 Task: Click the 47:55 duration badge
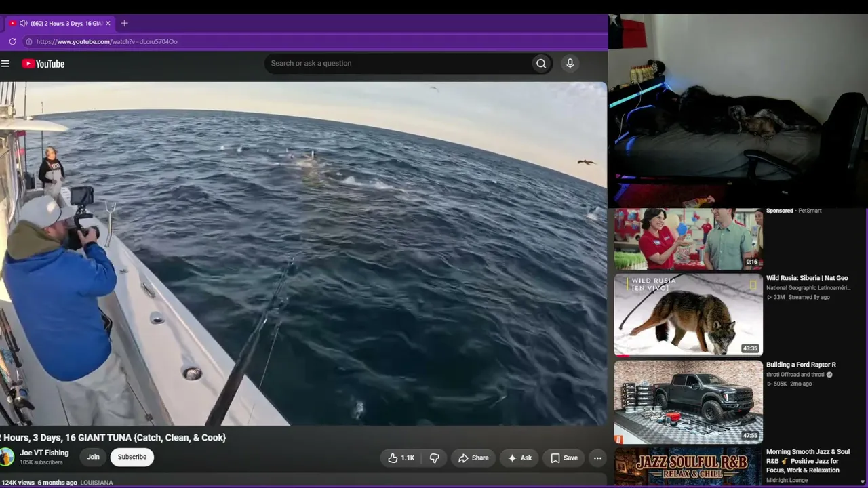(x=750, y=436)
